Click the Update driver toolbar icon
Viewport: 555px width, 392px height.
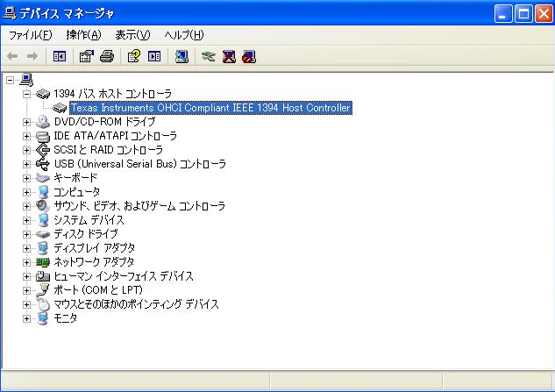point(208,56)
